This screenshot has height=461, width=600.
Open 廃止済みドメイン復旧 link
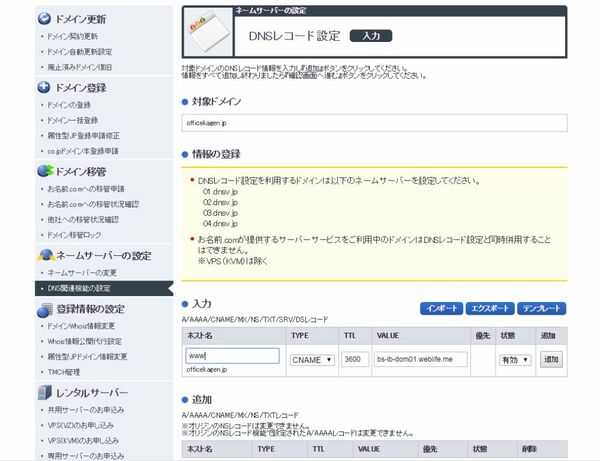tap(80, 67)
